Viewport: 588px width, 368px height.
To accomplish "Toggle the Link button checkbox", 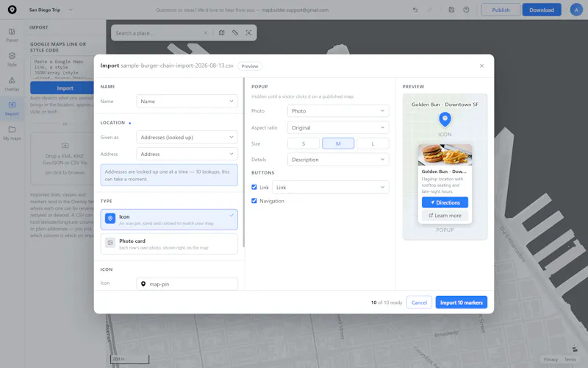I will pyautogui.click(x=254, y=187).
